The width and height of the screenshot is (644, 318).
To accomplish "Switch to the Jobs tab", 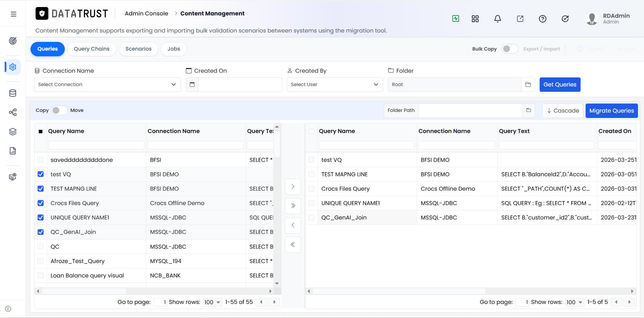I will (174, 49).
